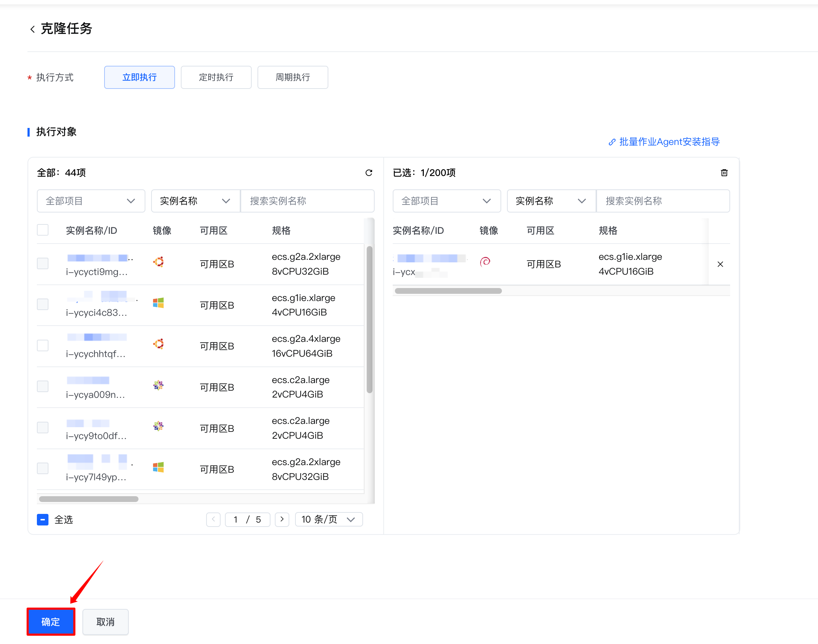
Task: Remove the selected ecs.g1ie.xlarge instance with X
Action: tap(720, 264)
